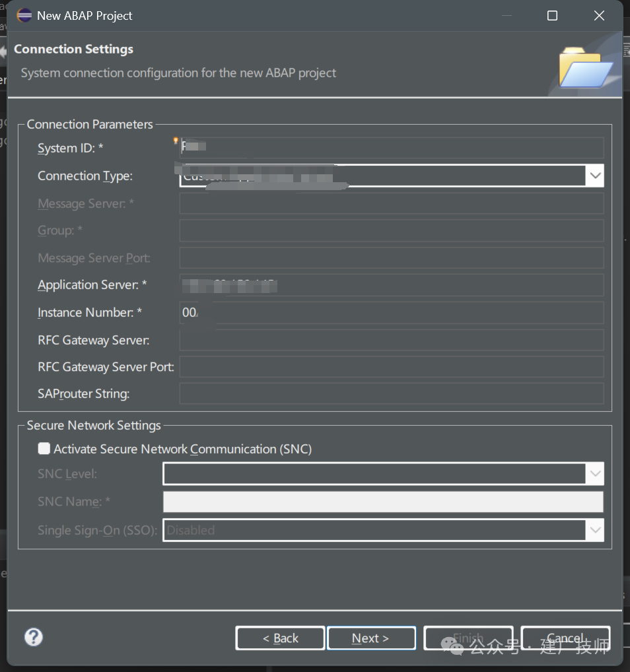
Task: Expand the SNC Level dropdown
Action: (595, 473)
